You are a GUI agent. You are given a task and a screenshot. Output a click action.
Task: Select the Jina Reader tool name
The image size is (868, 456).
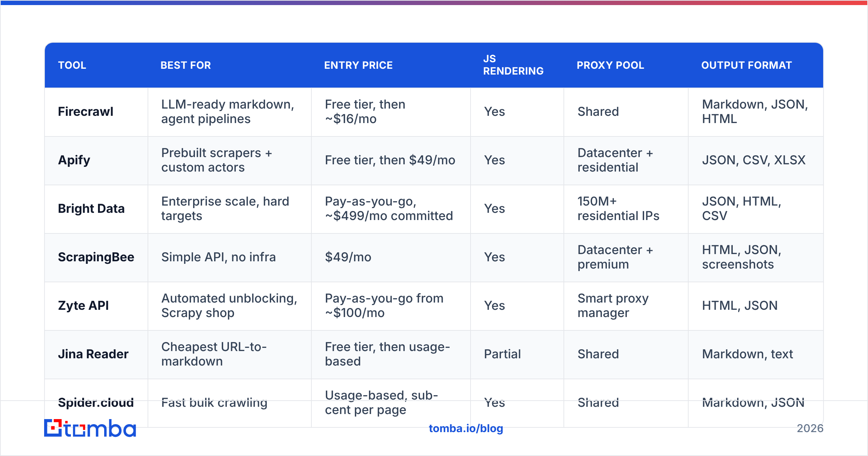pyautogui.click(x=93, y=354)
